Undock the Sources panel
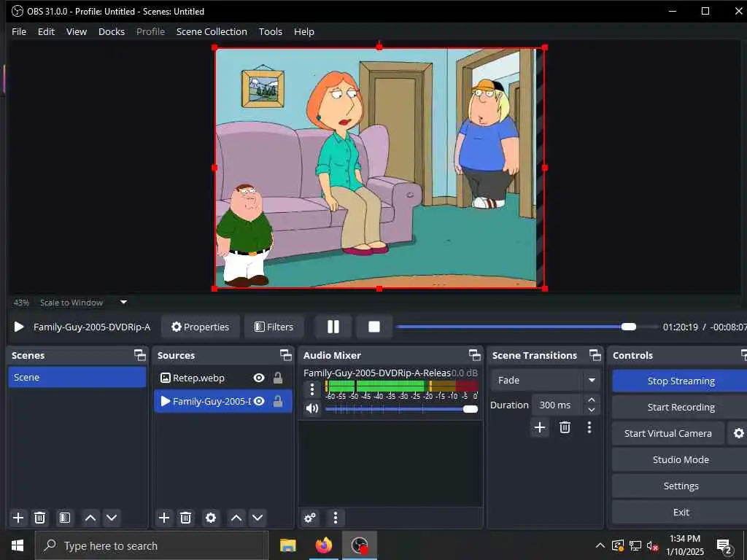The image size is (747, 560). pos(285,355)
